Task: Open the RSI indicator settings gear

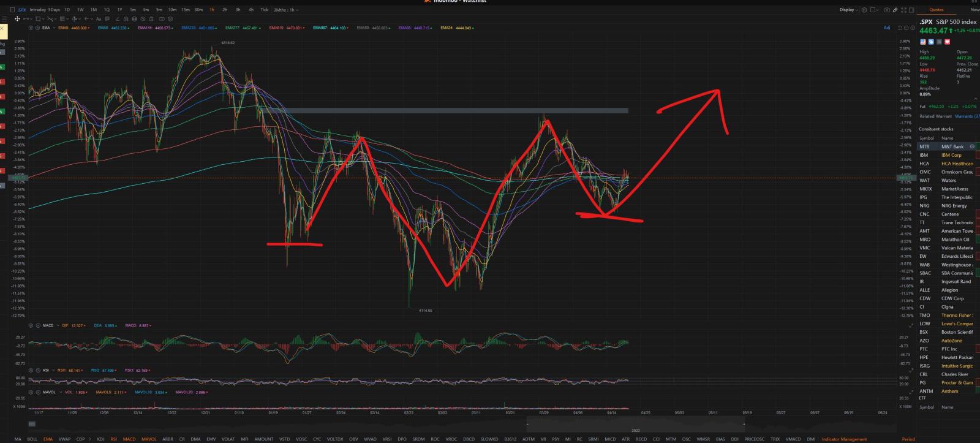Action: (31, 370)
